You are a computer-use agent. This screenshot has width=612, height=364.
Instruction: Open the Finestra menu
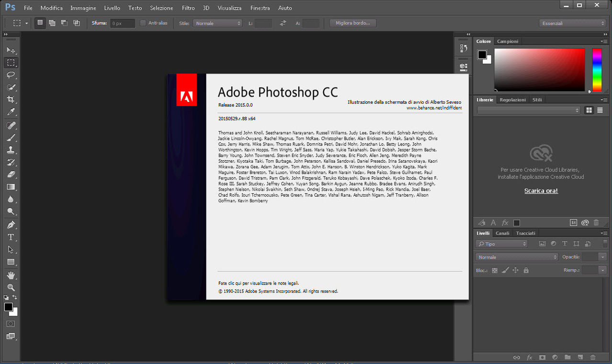point(260,8)
